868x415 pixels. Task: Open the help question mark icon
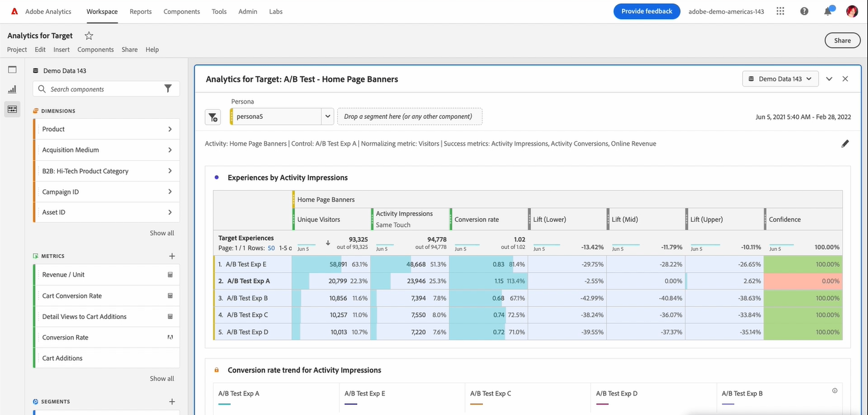(804, 11)
